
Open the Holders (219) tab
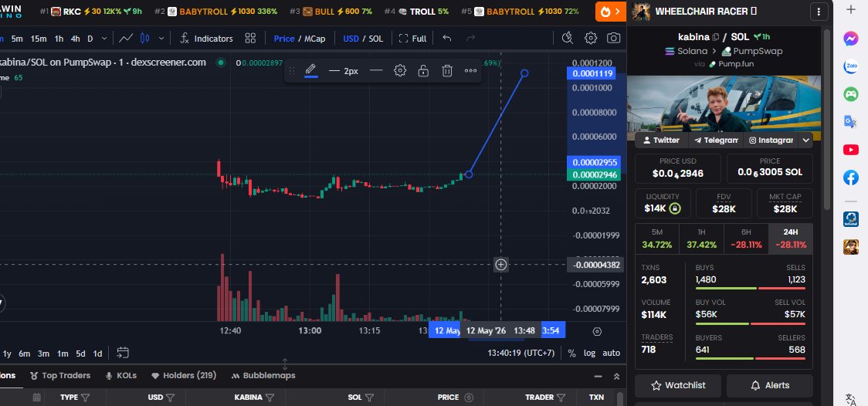(x=183, y=375)
